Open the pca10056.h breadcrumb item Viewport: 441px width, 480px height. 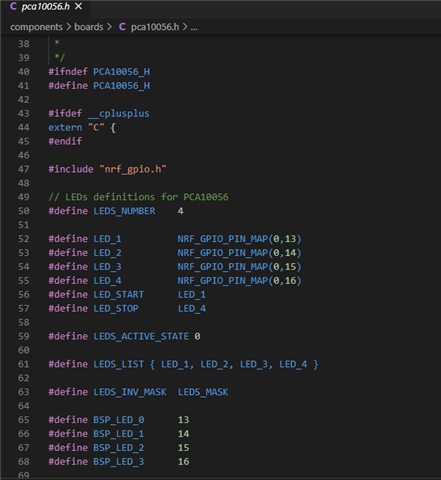[x=155, y=27]
